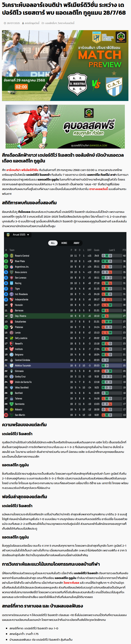Open the สปอร์ตพูลวันนี้ author link
Viewport: 131px width, 644px height.
32,23
